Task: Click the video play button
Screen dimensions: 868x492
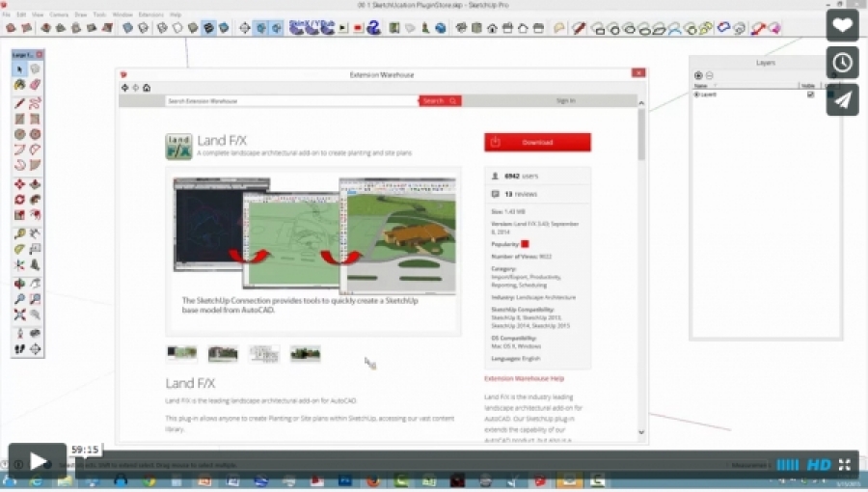Action: [x=37, y=460]
